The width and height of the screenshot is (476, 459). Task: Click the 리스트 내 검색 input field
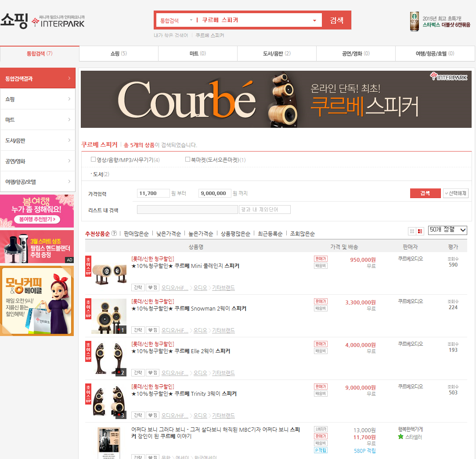[x=188, y=210]
